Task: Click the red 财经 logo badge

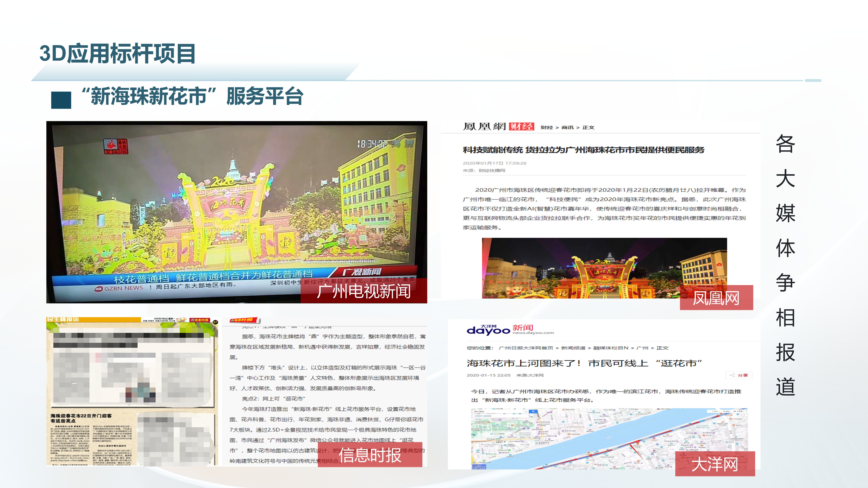Action: click(x=521, y=127)
